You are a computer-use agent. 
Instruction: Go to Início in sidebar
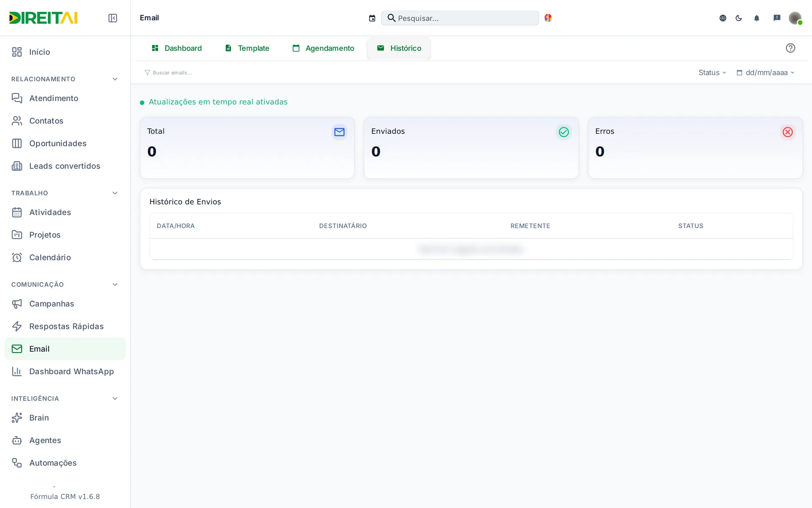coord(65,52)
